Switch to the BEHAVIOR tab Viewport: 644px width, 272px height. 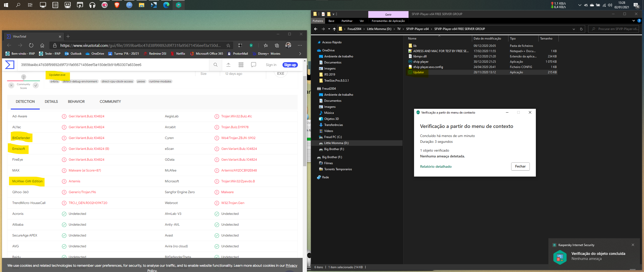tap(76, 102)
